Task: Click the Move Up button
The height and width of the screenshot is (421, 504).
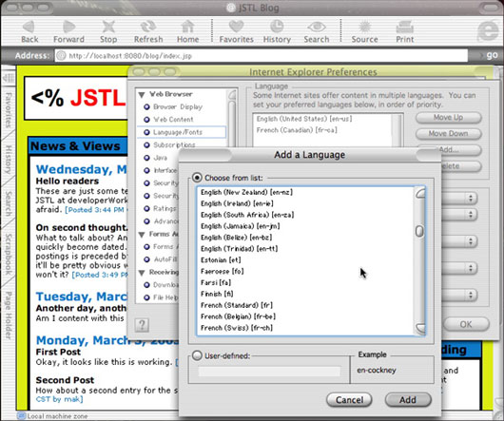Action: tap(449, 118)
